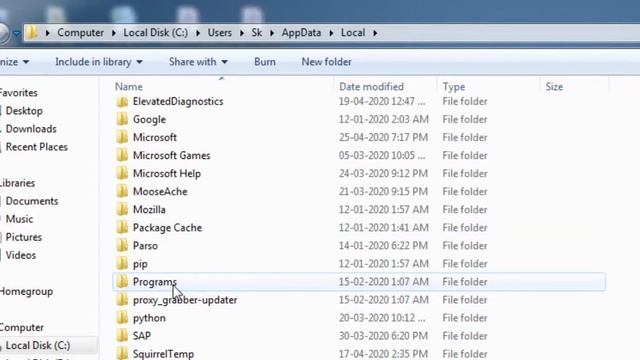
Task: Navigate to Sk in the address bar
Action: (x=257, y=33)
